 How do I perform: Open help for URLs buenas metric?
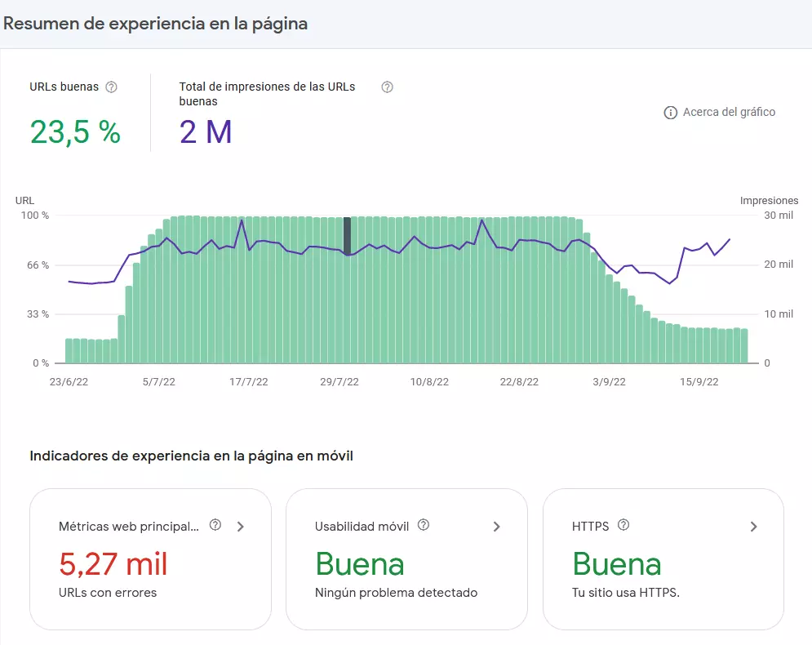point(111,87)
